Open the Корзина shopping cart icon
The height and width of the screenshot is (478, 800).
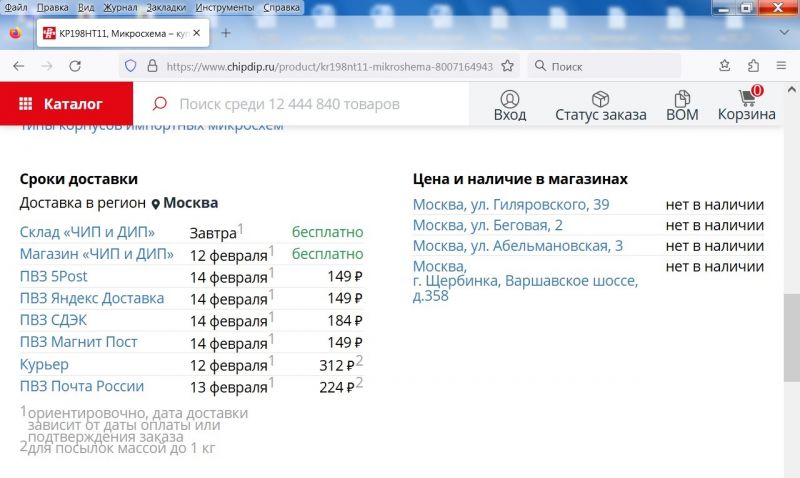coord(746,98)
